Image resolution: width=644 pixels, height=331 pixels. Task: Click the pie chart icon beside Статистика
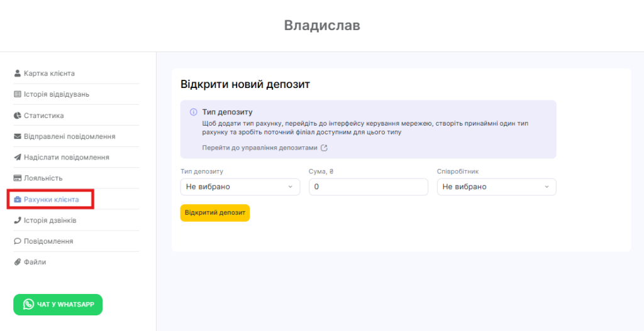[18, 116]
